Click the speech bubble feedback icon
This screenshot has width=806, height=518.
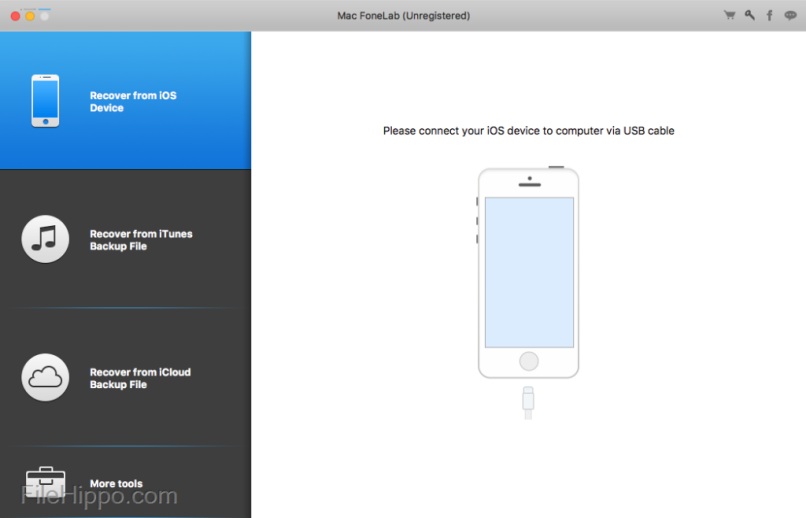point(790,16)
